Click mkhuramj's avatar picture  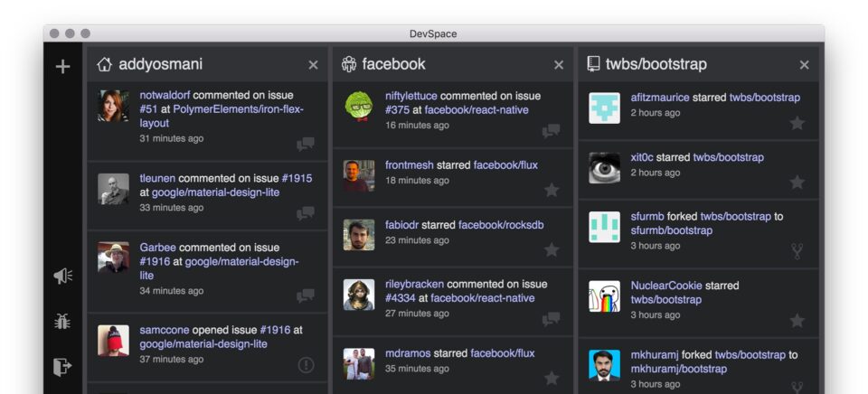tap(605, 365)
